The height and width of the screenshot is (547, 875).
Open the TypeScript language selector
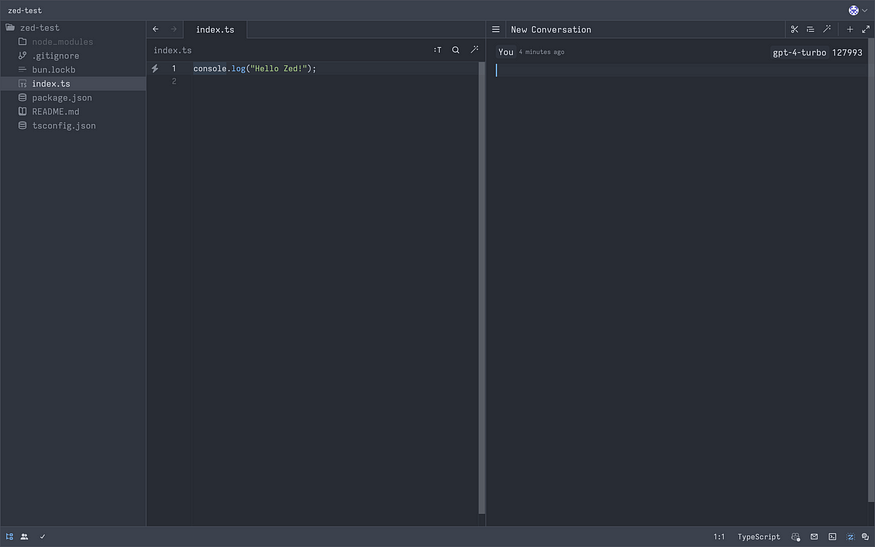coord(758,536)
